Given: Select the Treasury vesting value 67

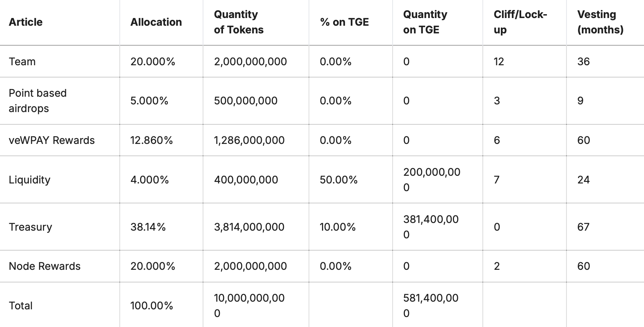Looking at the screenshot, I should point(583,227).
